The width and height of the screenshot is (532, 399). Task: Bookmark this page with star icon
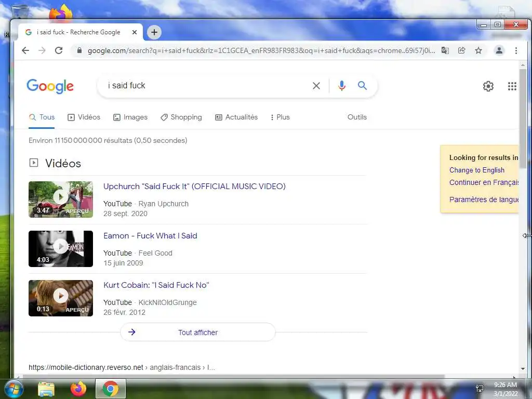[478, 50]
